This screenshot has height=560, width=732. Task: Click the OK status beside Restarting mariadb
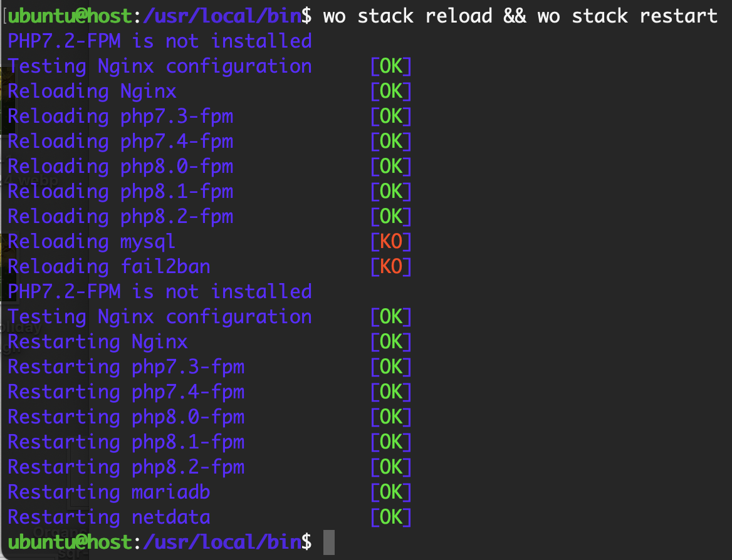click(391, 492)
